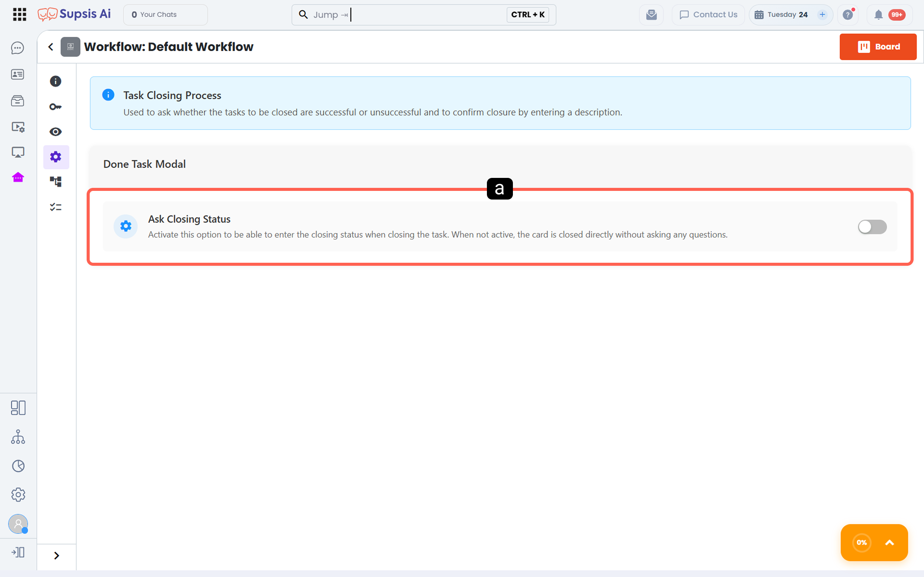The width and height of the screenshot is (924, 577).
Task: Toggle the Ask Closing Status switch
Action: pos(872,227)
